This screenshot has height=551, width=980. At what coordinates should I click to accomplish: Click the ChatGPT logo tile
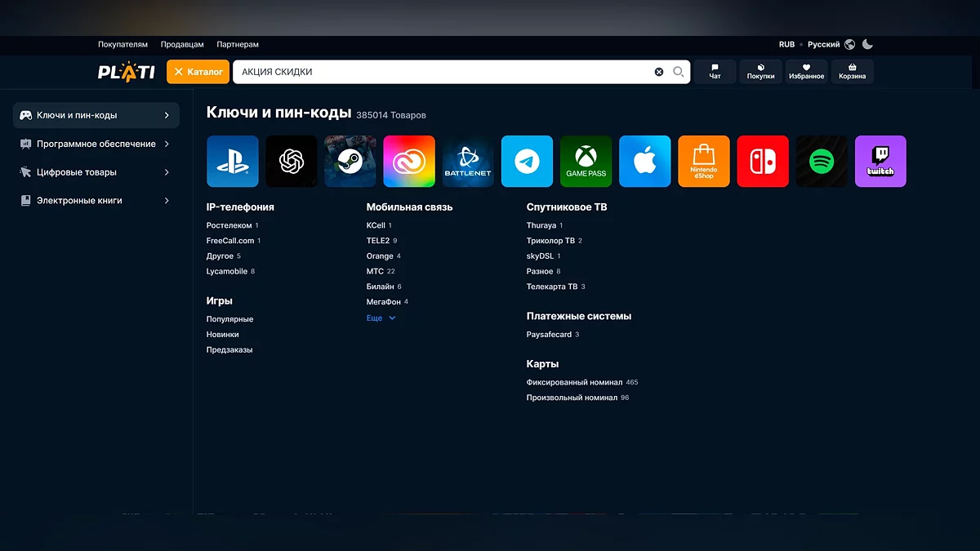292,162
